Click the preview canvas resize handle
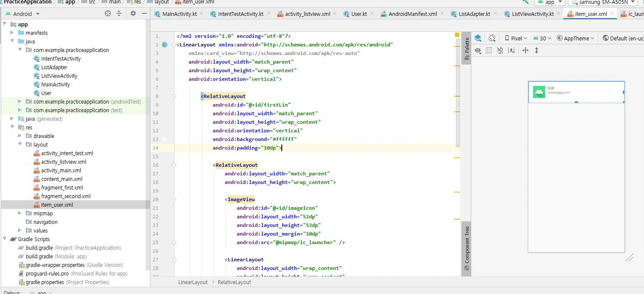This screenshot has height=294, width=644. pyautogui.click(x=630, y=257)
